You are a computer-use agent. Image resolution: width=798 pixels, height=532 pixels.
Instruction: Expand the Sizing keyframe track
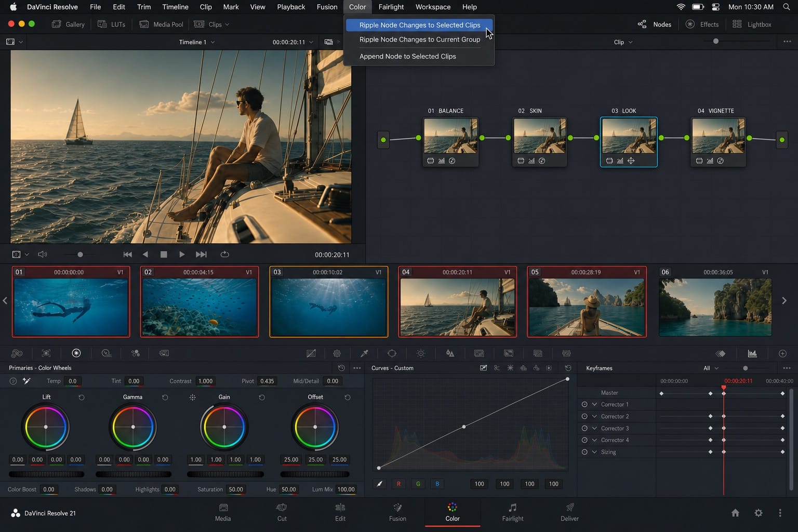point(594,452)
